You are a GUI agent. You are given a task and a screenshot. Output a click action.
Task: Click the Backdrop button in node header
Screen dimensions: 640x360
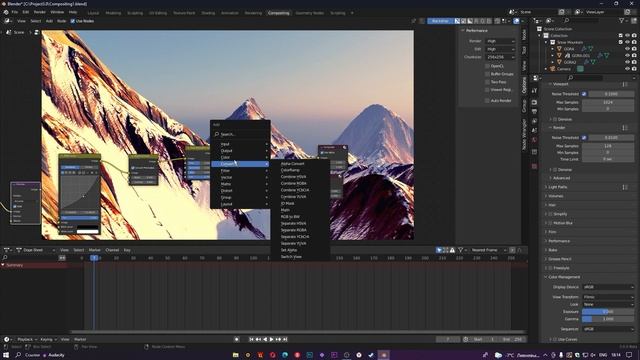tap(440, 21)
